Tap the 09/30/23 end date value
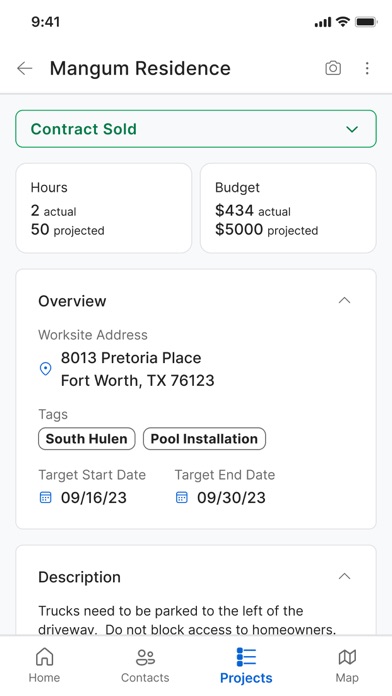Screen dimensions: 392x696 231,498
